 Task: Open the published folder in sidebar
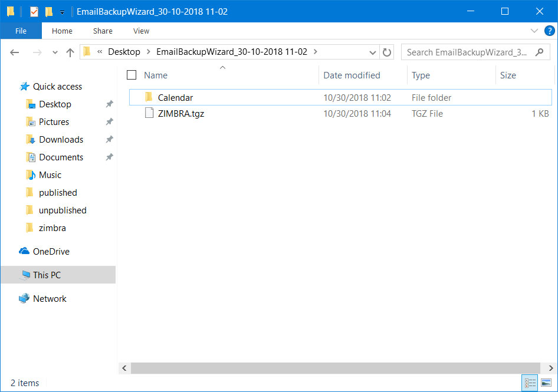point(58,193)
